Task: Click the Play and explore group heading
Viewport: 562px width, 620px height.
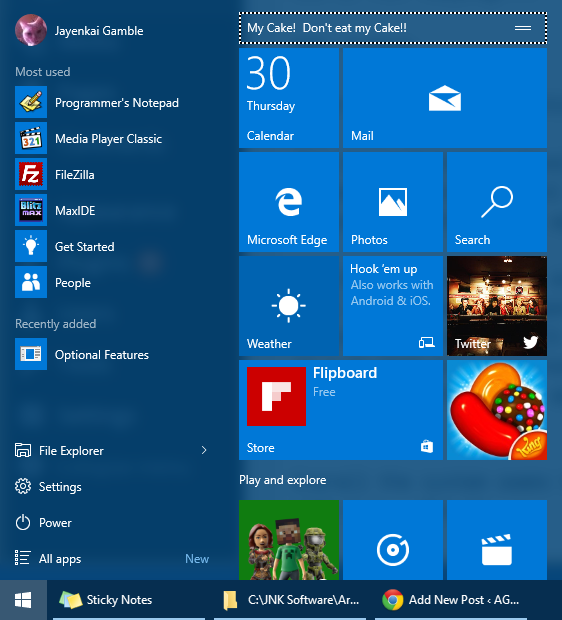Action: tap(282, 480)
